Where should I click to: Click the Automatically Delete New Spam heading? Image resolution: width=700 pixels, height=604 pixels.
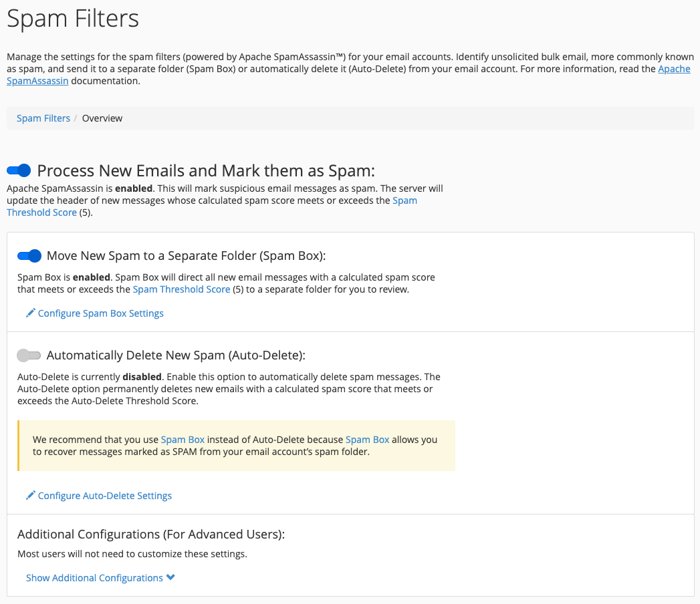click(x=176, y=355)
